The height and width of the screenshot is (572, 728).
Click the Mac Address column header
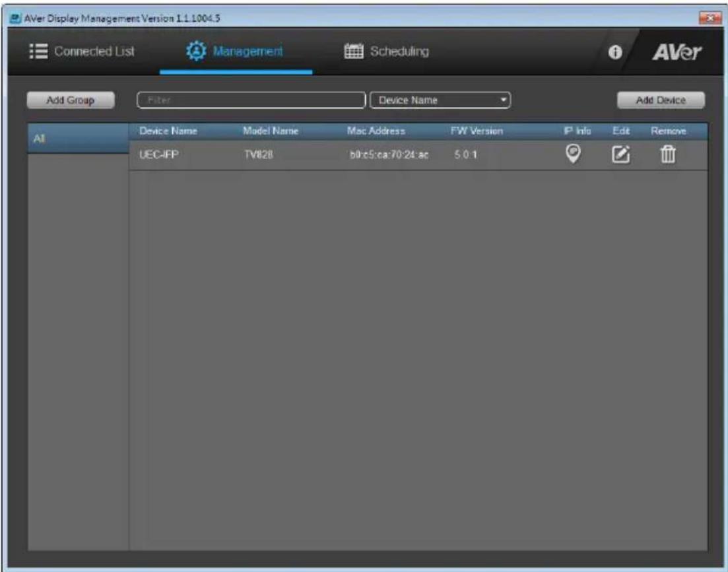coord(376,131)
